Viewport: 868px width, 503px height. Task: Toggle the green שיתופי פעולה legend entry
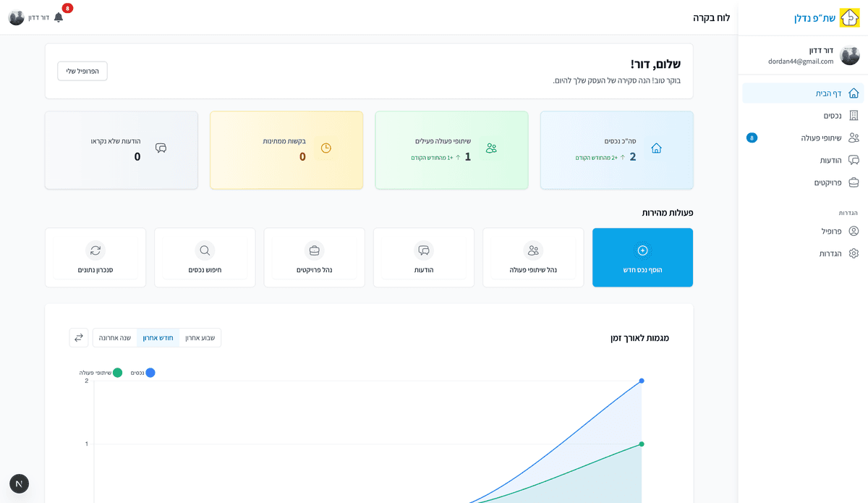tap(101, 373)
